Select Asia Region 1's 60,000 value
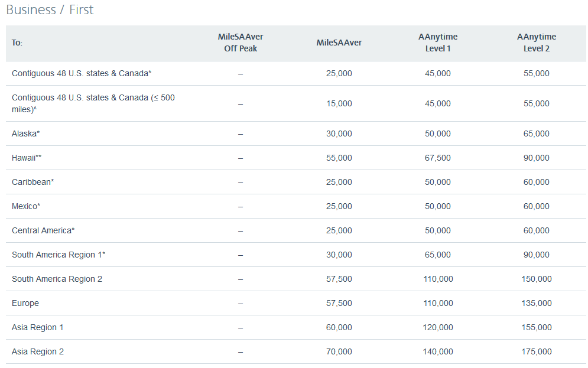This screenshot has height=368, width=588. tap(339, 327)
